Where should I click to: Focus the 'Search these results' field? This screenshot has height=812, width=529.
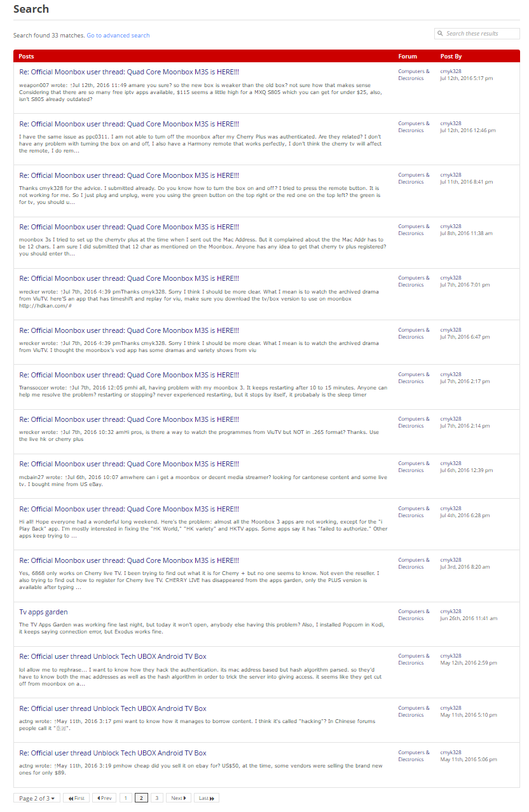(x=481, y=34)
